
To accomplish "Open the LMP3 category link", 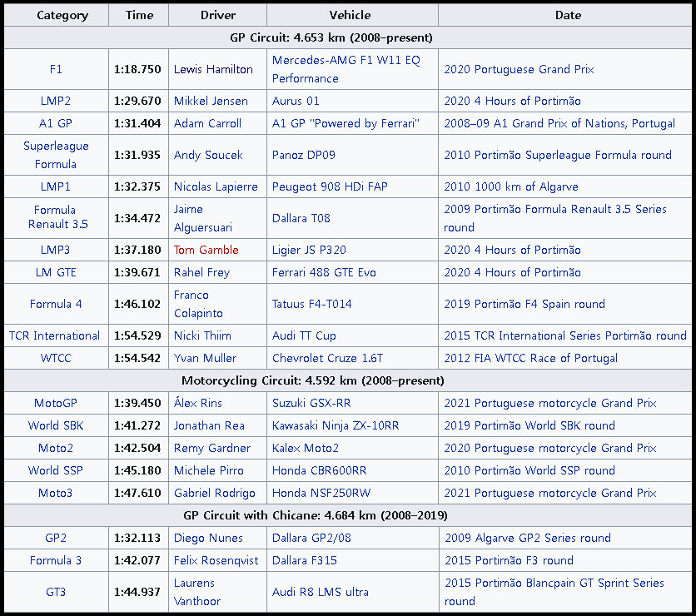I will pos(56,250).
